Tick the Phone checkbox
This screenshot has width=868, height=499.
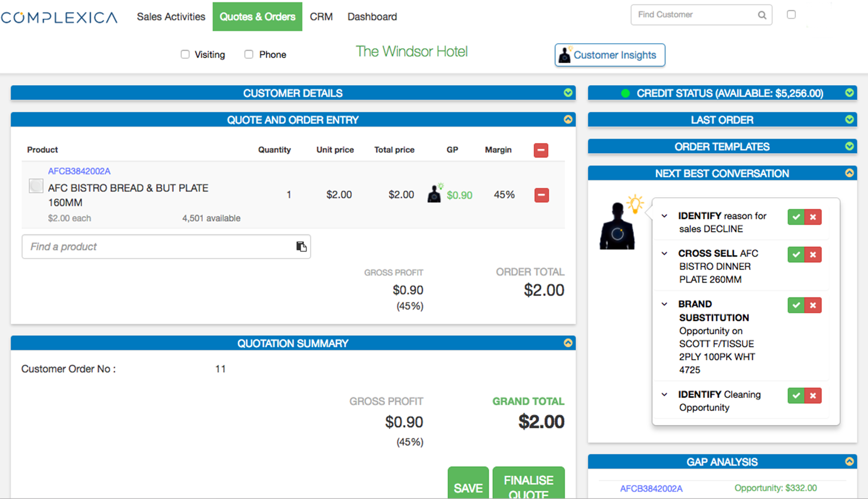click(x=249, y=54)
